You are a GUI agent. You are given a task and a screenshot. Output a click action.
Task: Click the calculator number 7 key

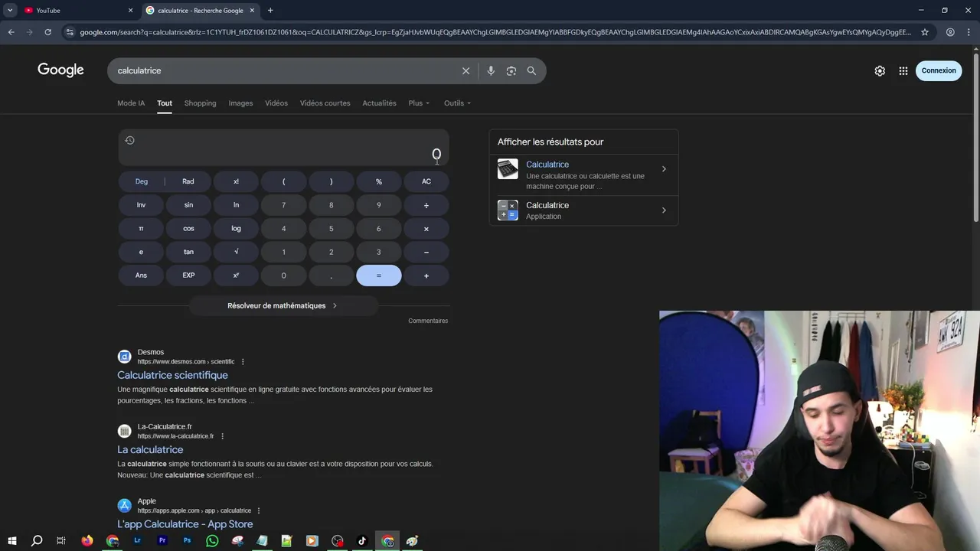[283, 205]
